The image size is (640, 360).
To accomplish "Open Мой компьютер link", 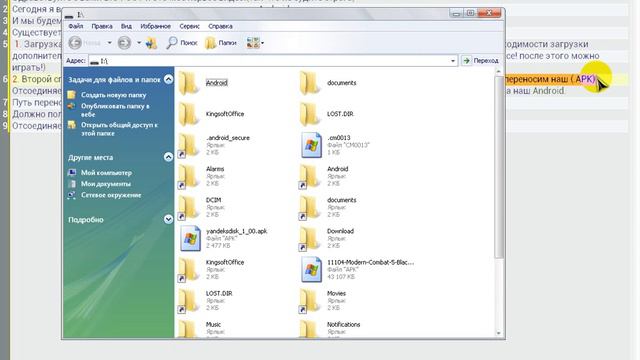I will [106, 173].
